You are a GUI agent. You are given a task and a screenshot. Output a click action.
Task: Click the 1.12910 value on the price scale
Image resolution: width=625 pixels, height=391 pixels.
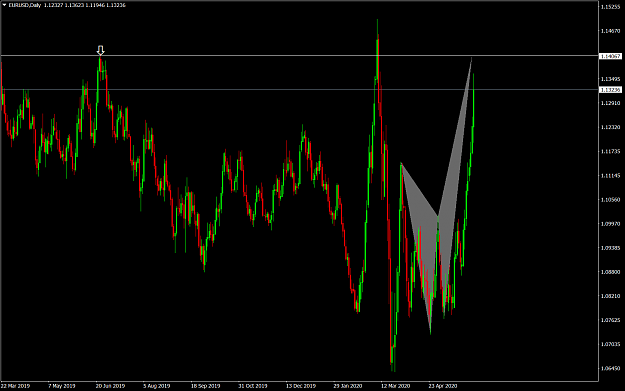coord(610,103)
